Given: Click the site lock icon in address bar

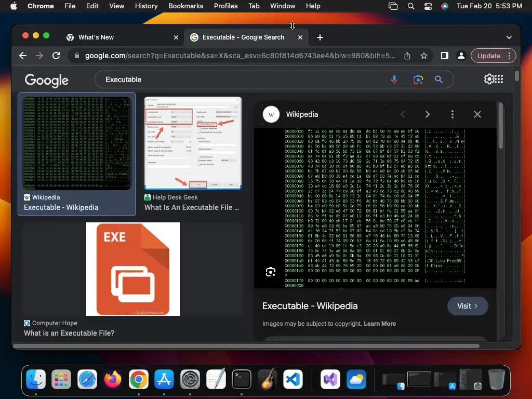Looking at the screenshot, I should (77, 56).
